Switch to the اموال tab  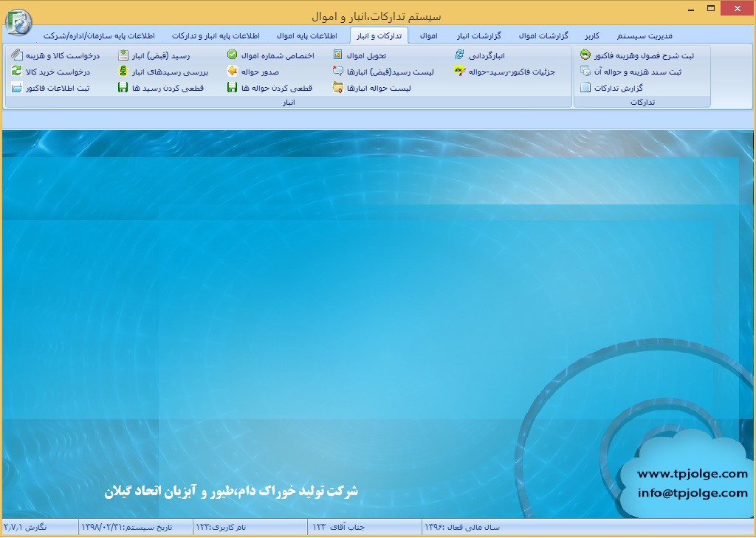tap(429, 35)
